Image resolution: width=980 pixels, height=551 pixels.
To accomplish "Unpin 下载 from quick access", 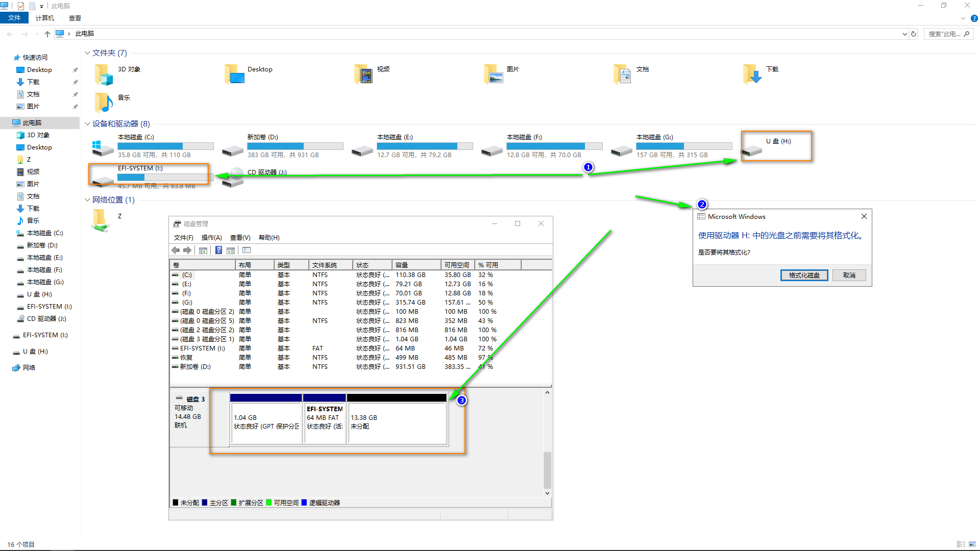I will pyautogui.click(x=75, y=82).
